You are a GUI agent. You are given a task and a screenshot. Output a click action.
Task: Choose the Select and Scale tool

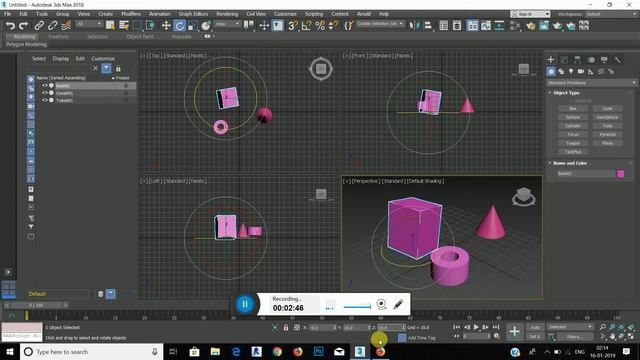(x=193, y=25)
